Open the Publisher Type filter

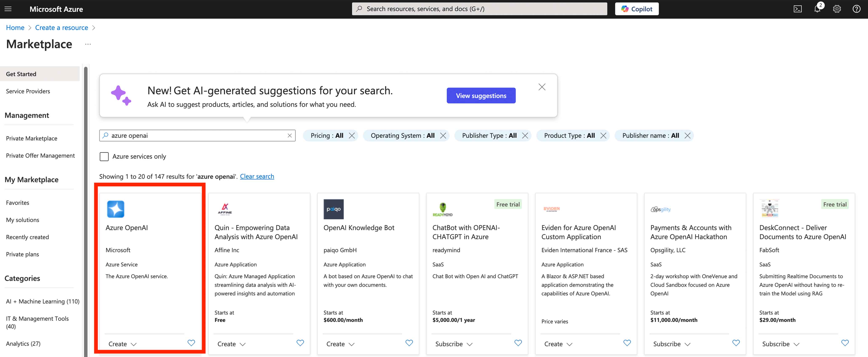tap(489, 136)
